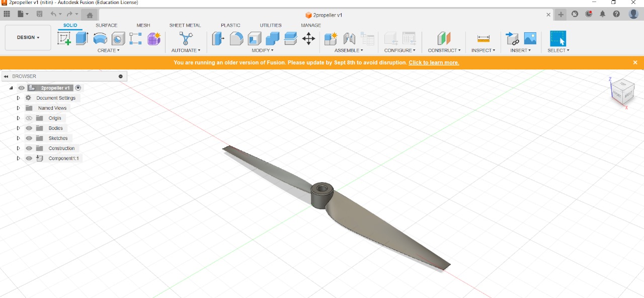Open the Help question mark
The height and width of the screenshot is (298, 644).
616,14
